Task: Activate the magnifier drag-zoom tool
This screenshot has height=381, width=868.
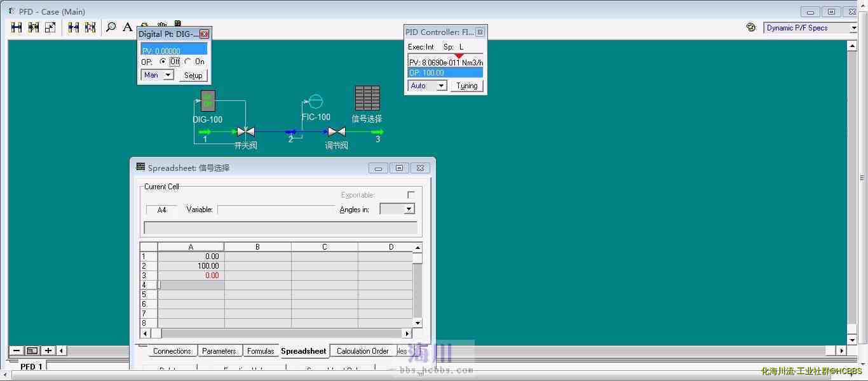Action: point(111,27)
